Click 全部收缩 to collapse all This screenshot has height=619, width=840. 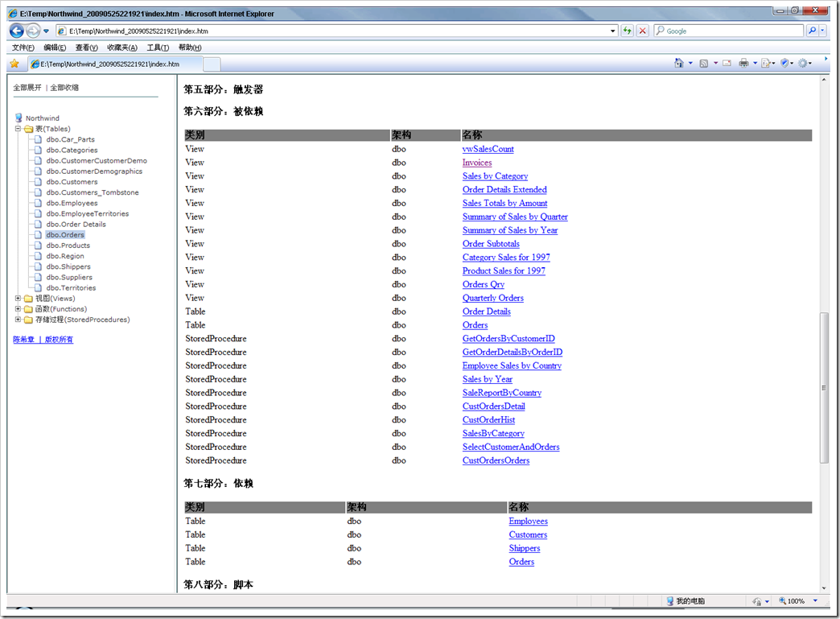(64, 88)
